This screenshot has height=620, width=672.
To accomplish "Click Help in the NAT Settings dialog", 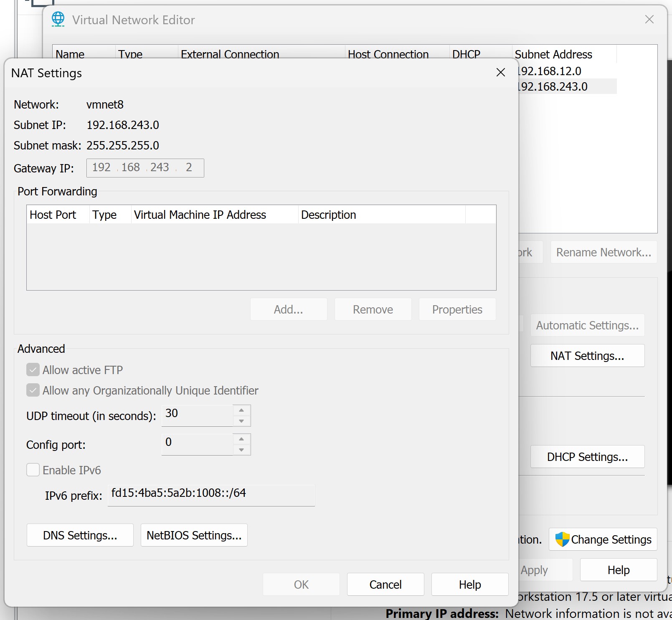I will [x=469, y=585].
